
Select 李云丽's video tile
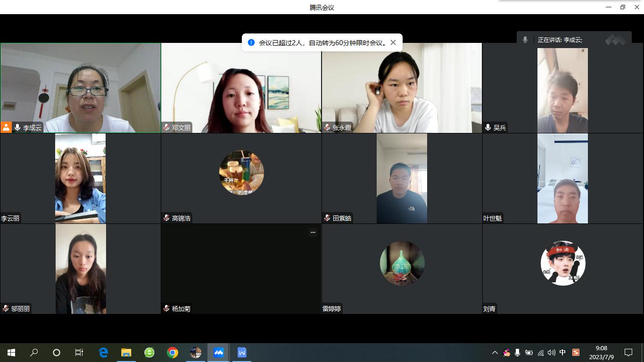(80, 178)
